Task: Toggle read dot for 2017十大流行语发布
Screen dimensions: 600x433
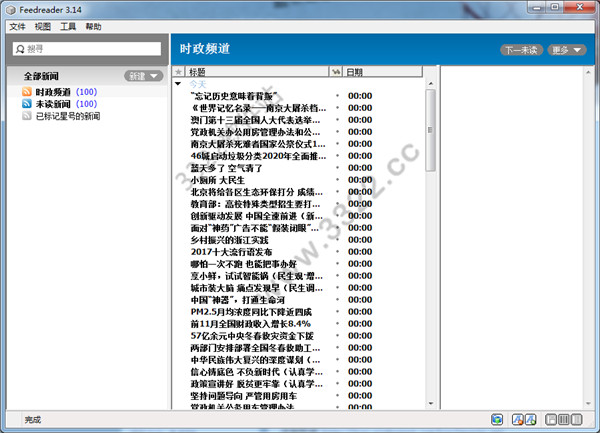Action: click(337, 251)
